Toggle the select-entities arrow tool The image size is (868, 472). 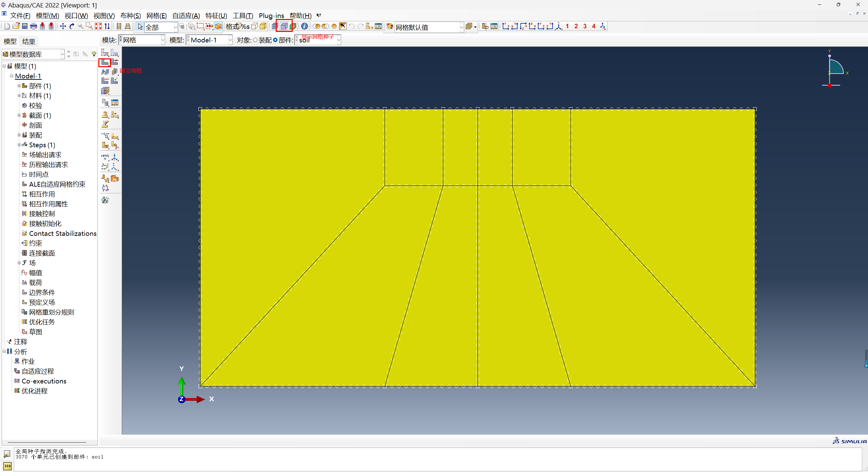[140, 26]
